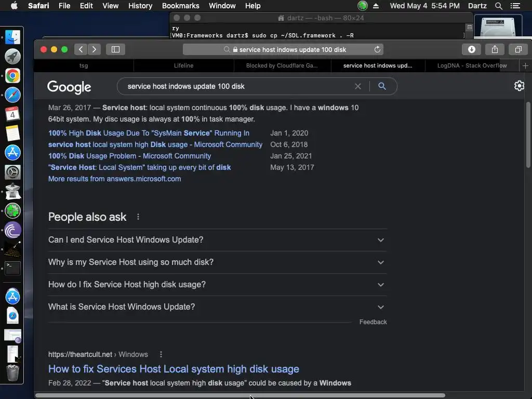Open Finder from the dock
This screenshot has width=532, height=399.
tap(12, 37)
